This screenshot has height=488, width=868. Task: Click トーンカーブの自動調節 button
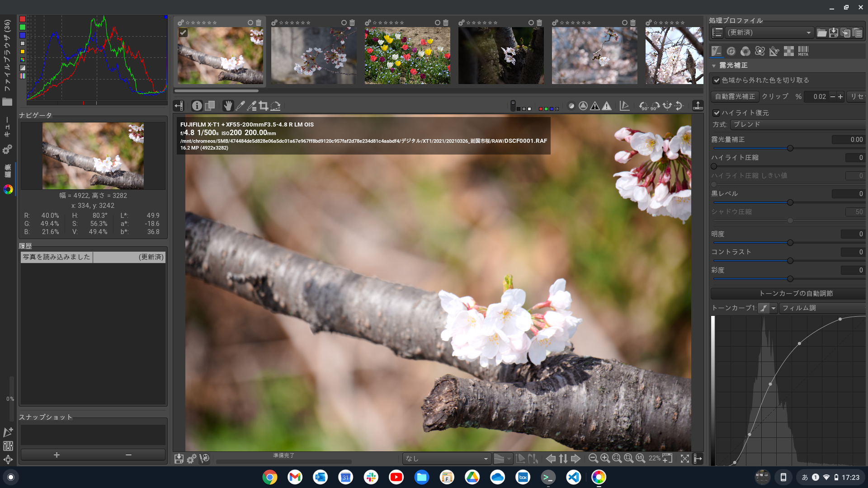point(796,294)
